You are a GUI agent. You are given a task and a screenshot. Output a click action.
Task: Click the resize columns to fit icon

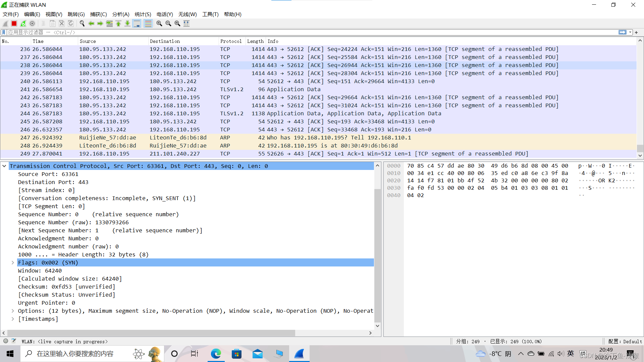tap(186, 23)
